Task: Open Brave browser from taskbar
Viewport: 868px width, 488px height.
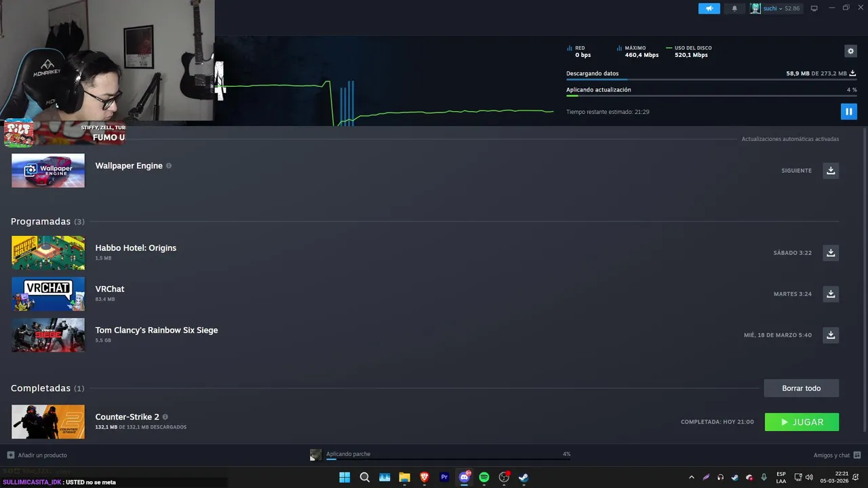Action: [425, 477]
